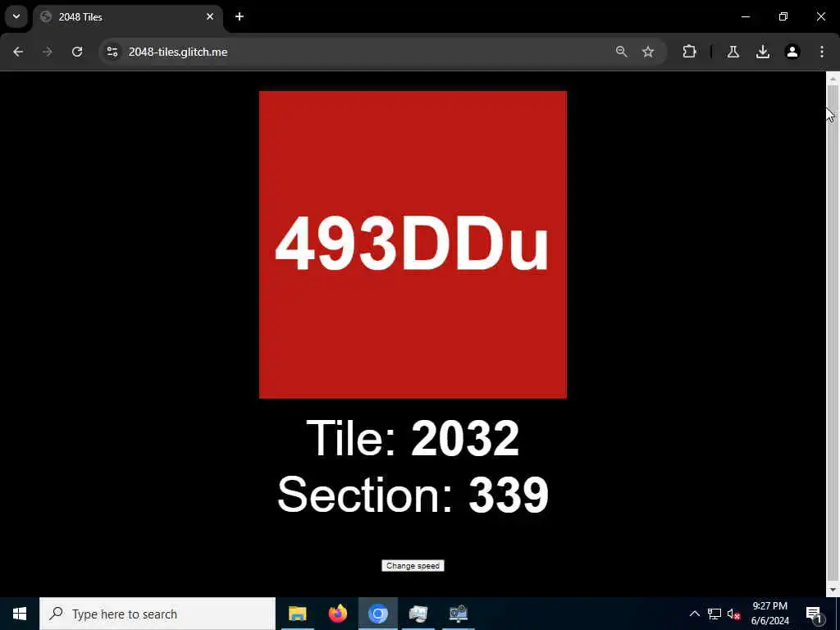Click the forward navigation arrow

[x=47, y=52]
